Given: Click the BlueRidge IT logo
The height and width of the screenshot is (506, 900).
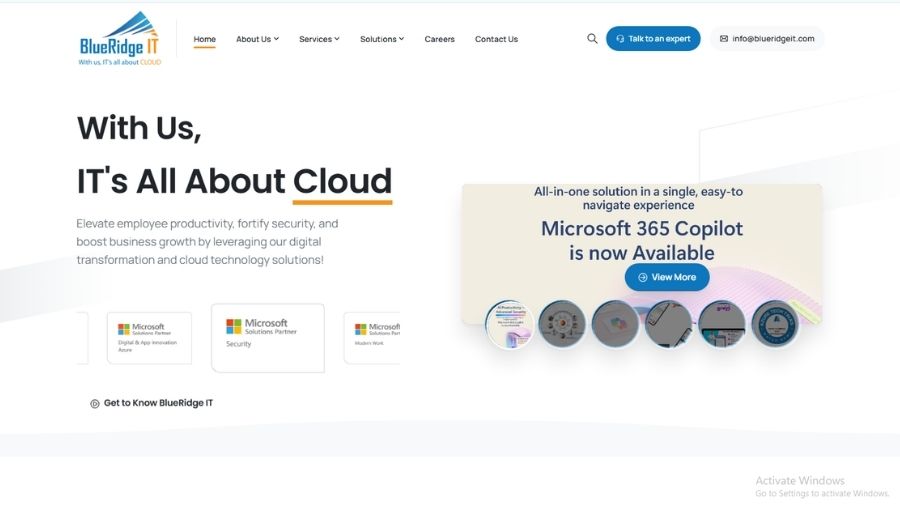Looking at the screenshot, I should click(x=119, y=38).
